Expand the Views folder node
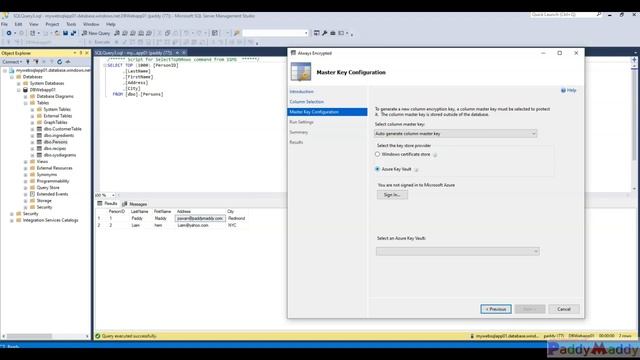640x360 pixels. pos(26,162)
